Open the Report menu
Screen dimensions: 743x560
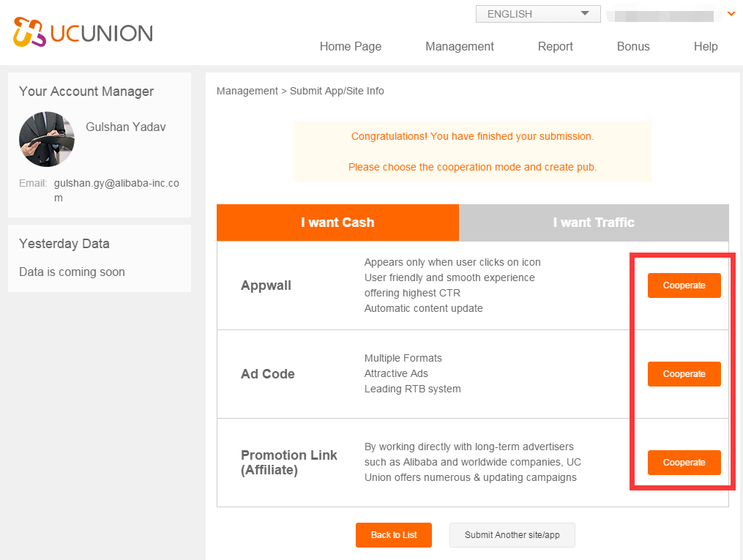[x=555, y=46]
